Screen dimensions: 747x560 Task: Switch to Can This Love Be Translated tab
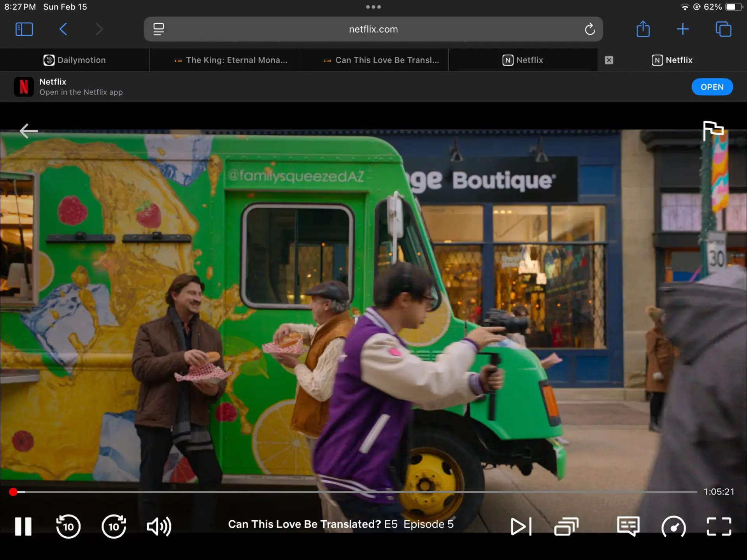tap(373, 60)
